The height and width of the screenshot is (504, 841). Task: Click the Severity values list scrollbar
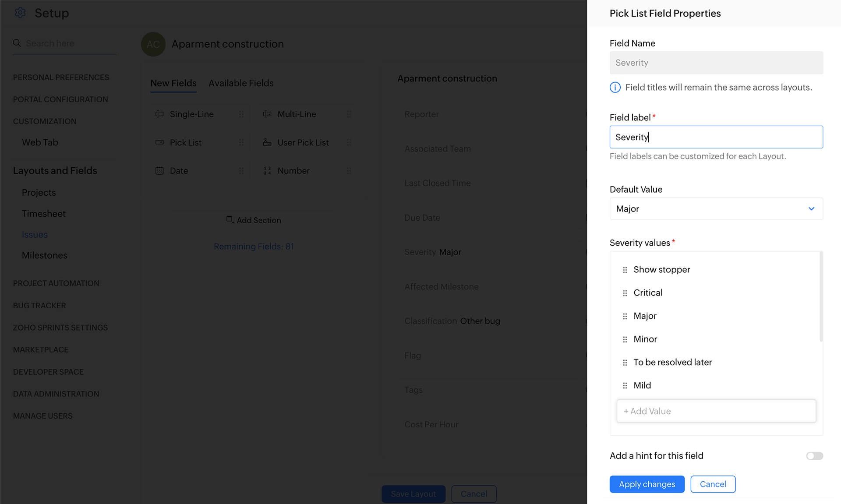[821, 297]
